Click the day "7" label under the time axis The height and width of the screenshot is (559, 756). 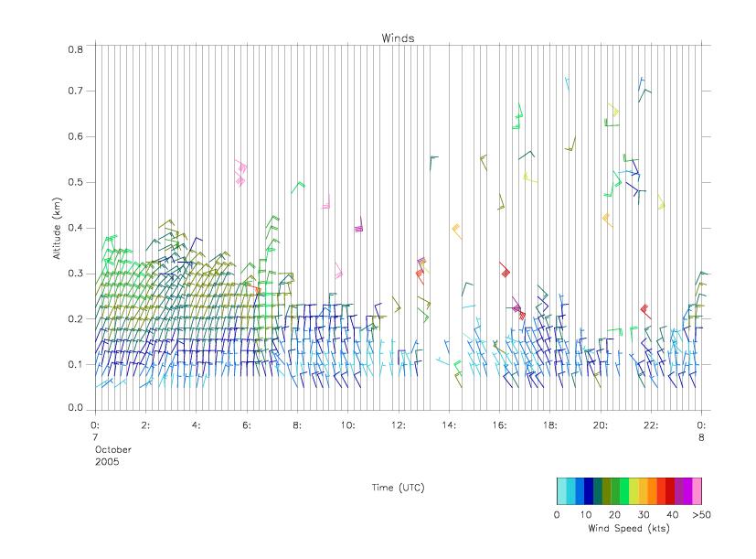95,437
